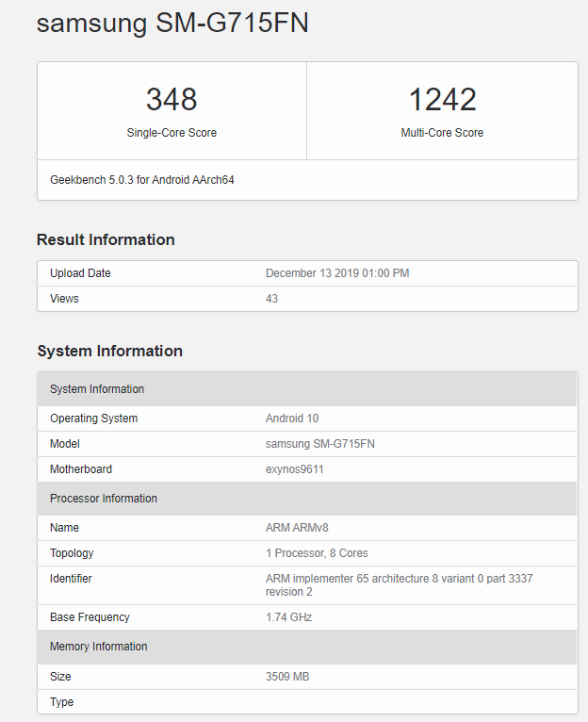Click the Type row label
Screen dimensions: 588x722
click(61, 702)
